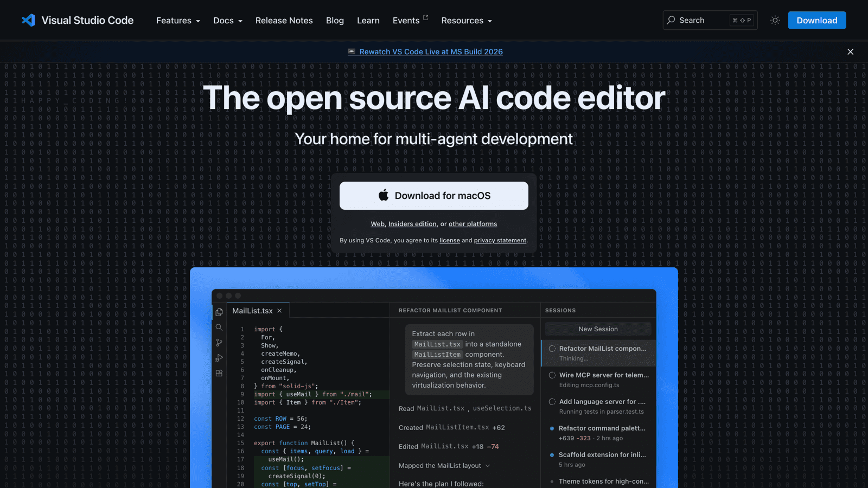The width and height of the screenshot is (868, 488).
Task: Open the Search icon in editor activity bar
Action: point(219,327)
